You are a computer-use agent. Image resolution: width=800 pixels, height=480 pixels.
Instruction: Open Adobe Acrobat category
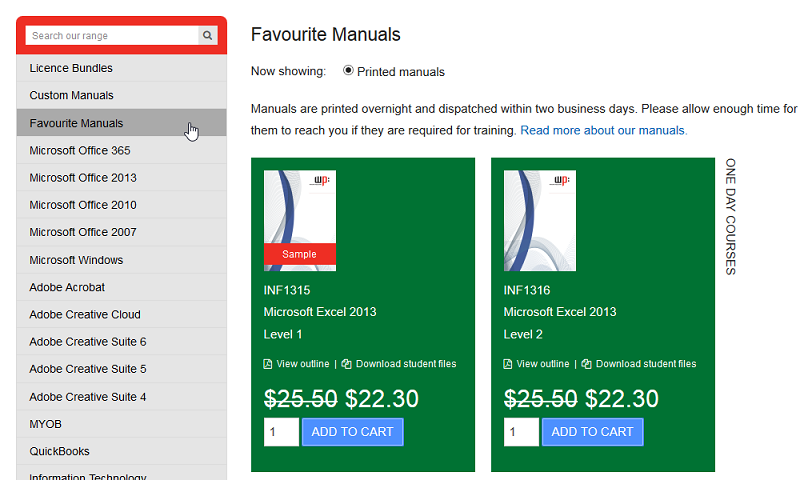[121, 287]
